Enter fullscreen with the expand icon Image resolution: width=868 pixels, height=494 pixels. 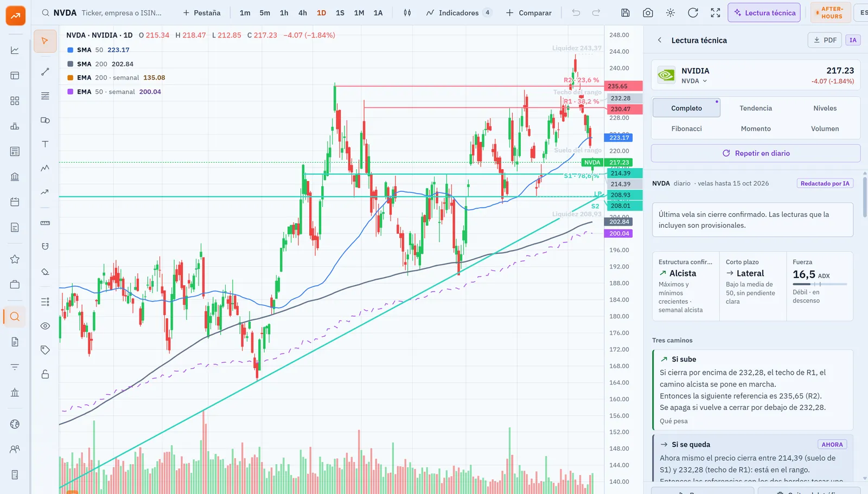(716, 12)
